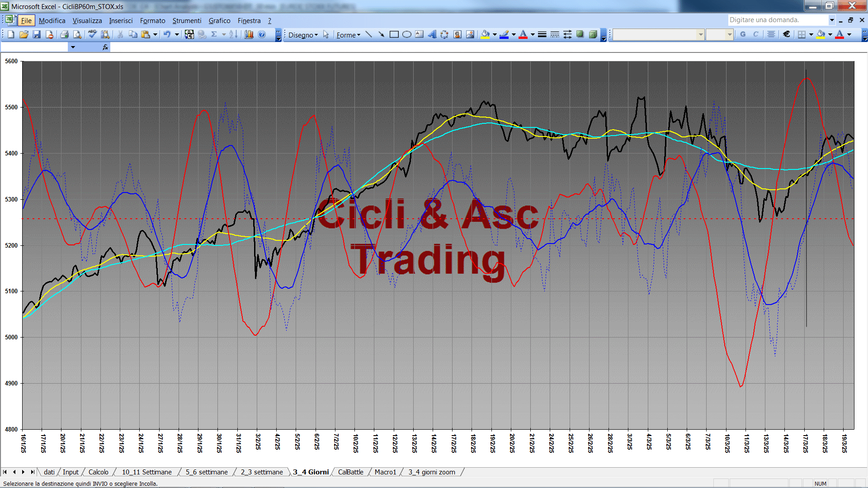Toggle Bold (G) formatting
Screen dimensions: 868x488
tap(743, 34)
